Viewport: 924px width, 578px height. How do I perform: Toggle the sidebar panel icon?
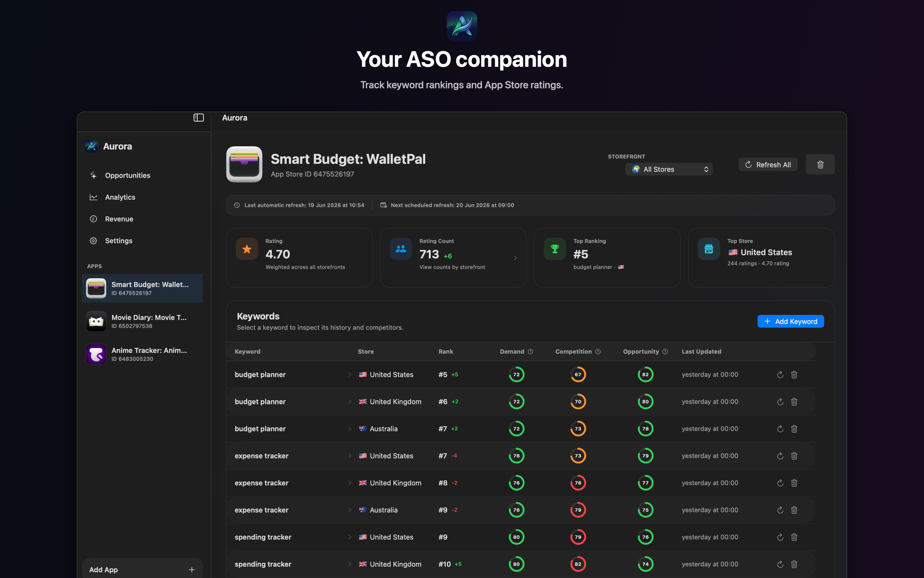click(199, 118)
